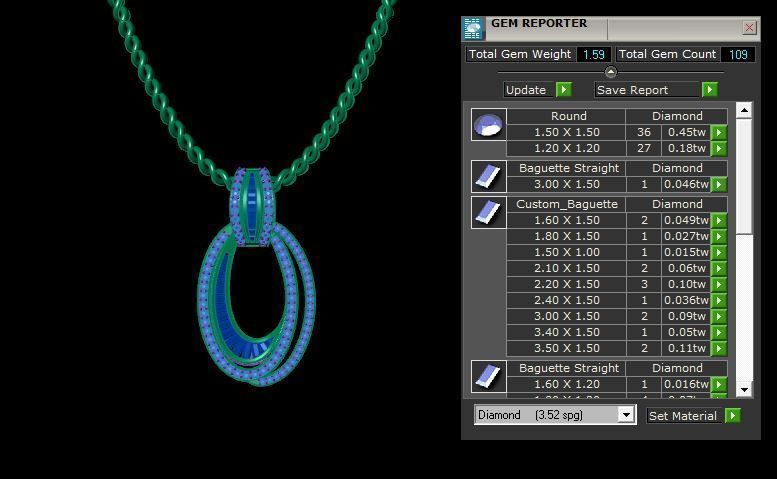This screenshot has height=479, width=777.
Task: Select the 1.60 X 1.20 size cell
Action: (566, 384)
